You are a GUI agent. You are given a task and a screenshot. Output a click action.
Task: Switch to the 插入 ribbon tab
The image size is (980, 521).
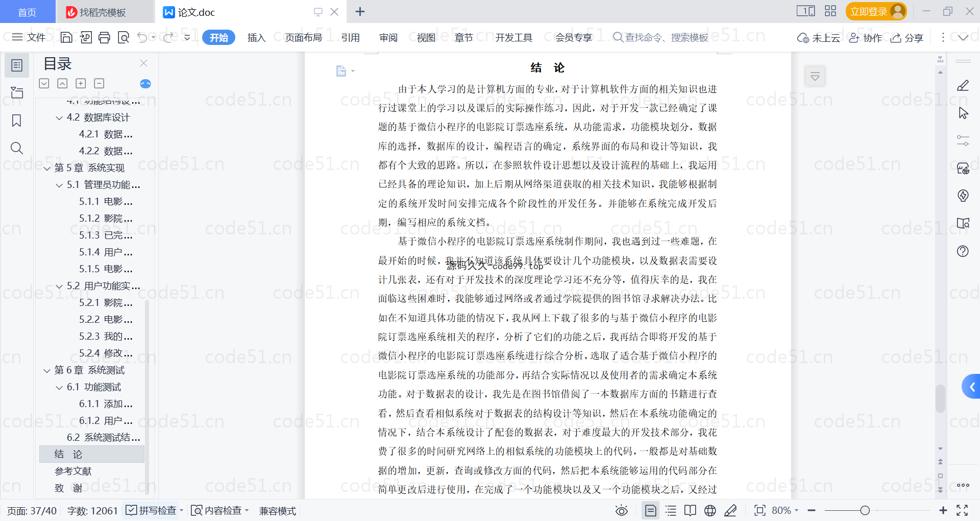256,37
